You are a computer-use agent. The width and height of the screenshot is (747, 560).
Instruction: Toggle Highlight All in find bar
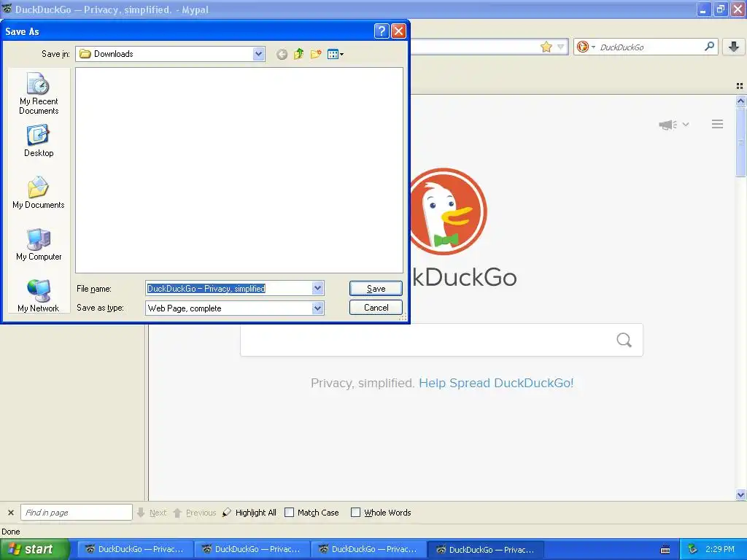(x=249, y=513)
